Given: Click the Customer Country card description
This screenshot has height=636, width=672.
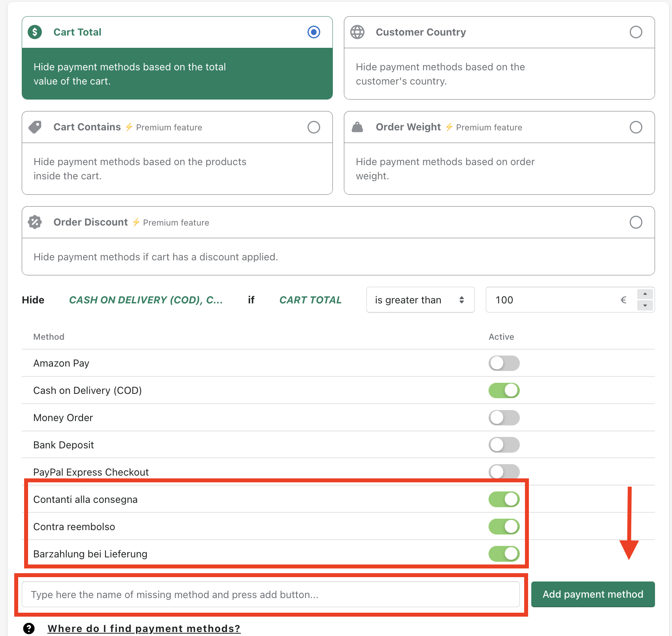Looking at the screenshot, I should [x=440, y=74].
